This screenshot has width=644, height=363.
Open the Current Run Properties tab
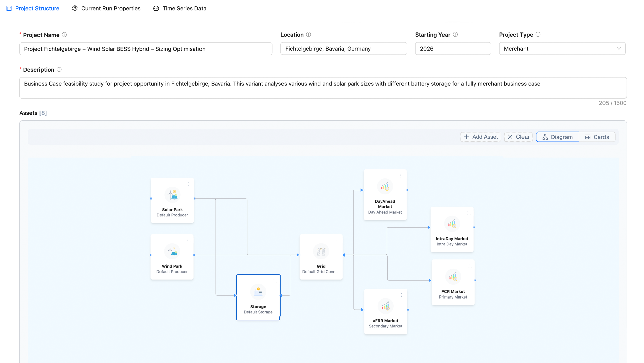click(106, 8)
